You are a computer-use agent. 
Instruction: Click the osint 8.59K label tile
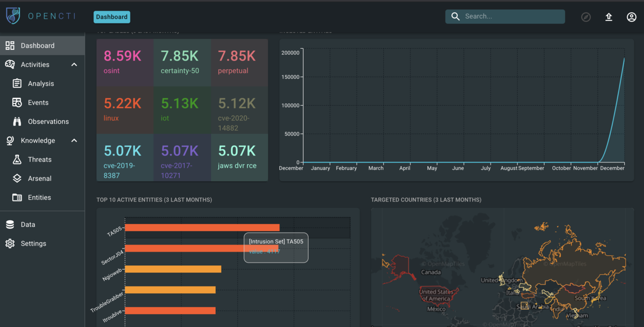[125, 63]
